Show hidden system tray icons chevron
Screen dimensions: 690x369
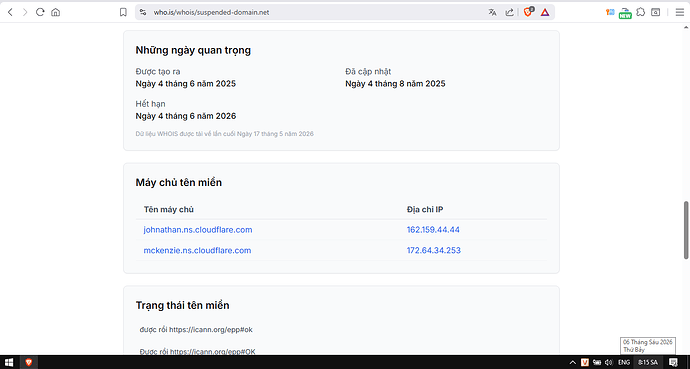click(573, 362)
